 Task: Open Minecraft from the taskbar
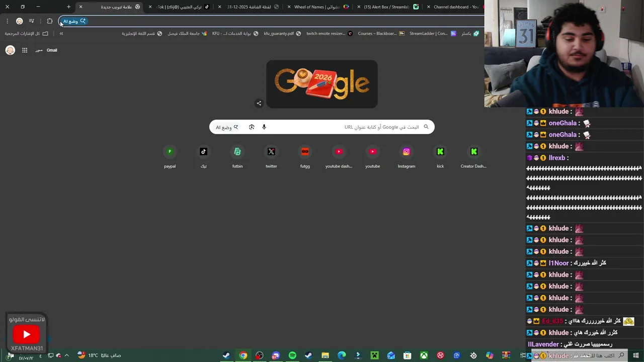pos(374,355)
